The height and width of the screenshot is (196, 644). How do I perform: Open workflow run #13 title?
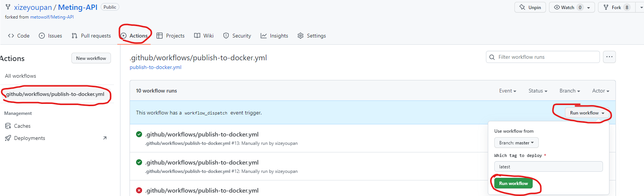point(202,134)
